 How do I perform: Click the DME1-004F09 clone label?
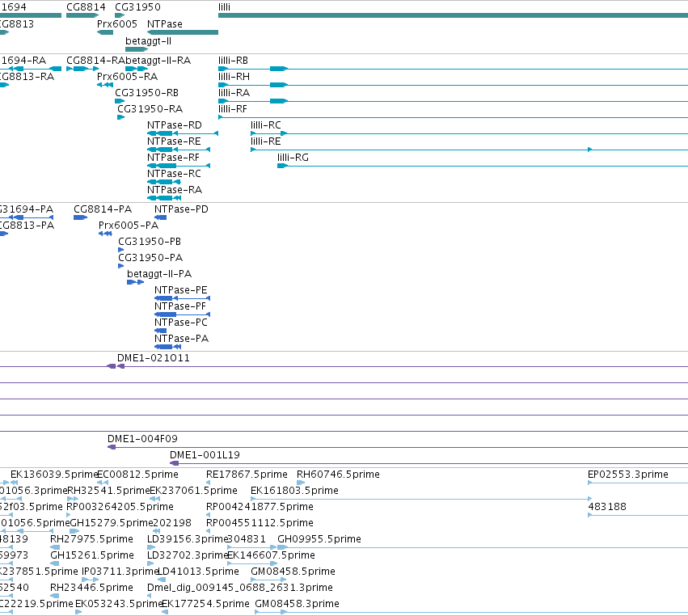(x=142, y=439)
